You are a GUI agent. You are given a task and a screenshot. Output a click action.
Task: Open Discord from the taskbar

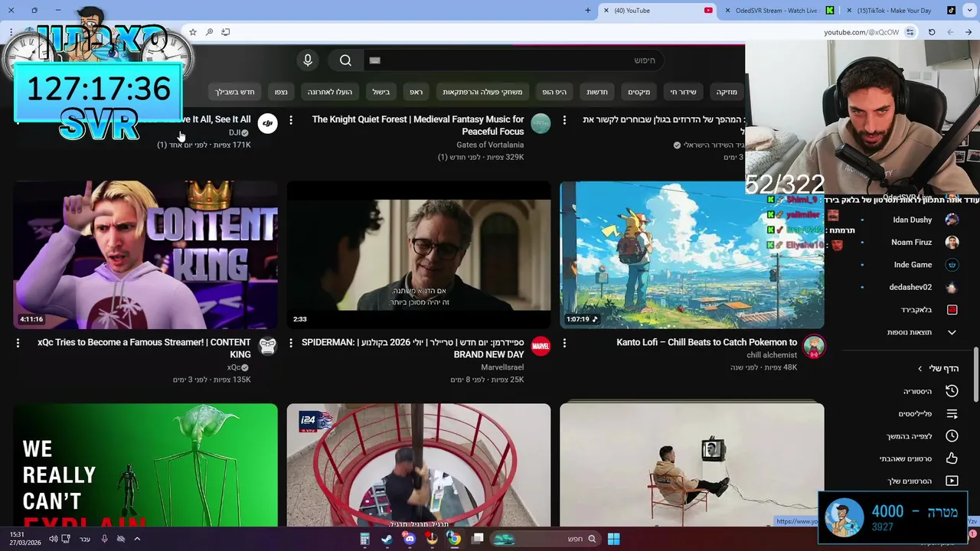pyautogui.click(x=410, y=539)
